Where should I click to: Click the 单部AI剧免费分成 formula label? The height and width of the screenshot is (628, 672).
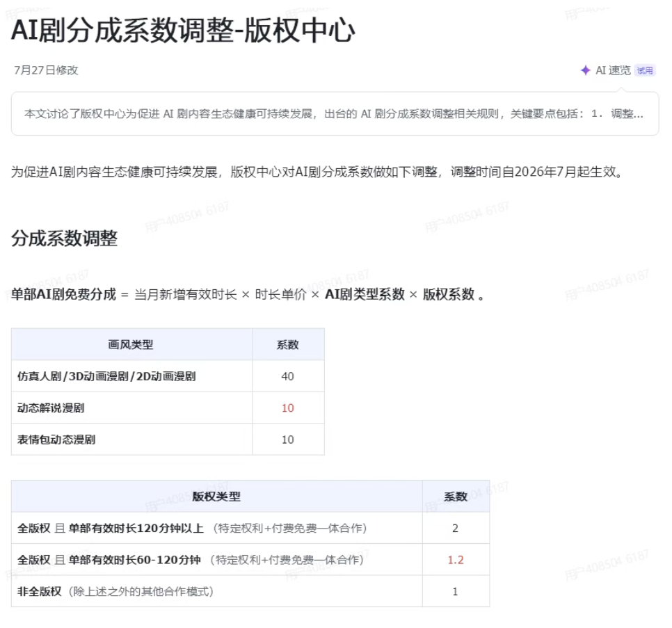pos(63,294)
